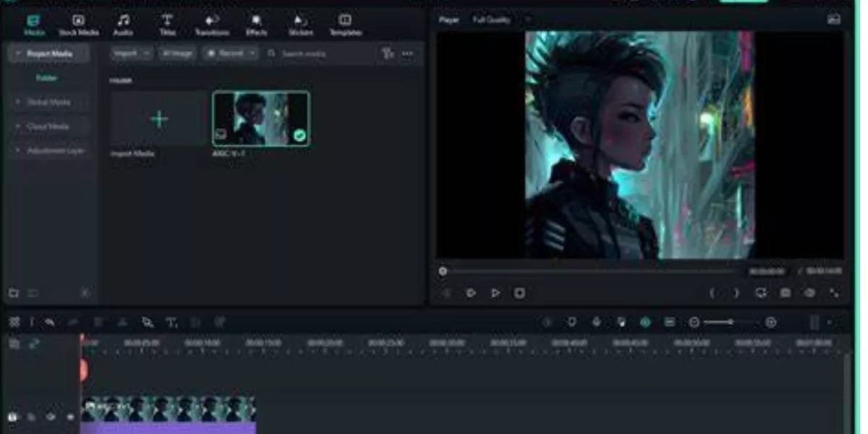Set mark out with right brace

(736, 293)
